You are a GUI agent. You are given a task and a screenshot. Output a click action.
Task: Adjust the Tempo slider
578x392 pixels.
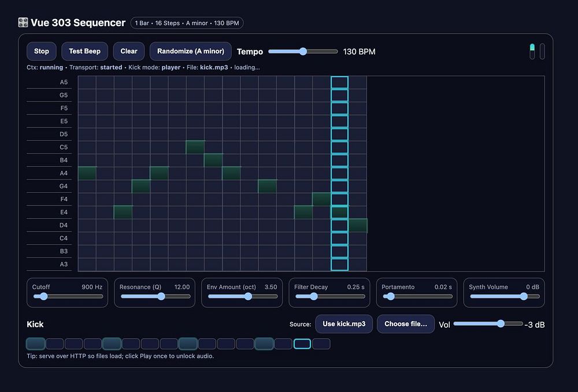303,51
